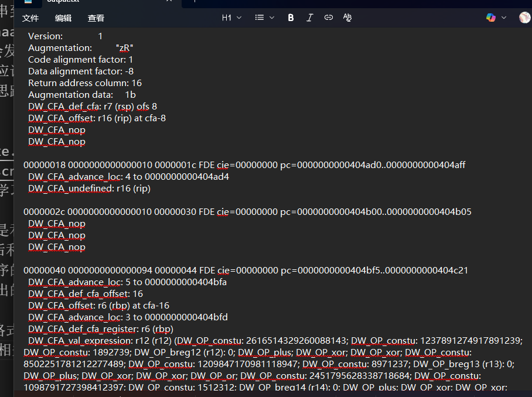Click 'DW_CFA_advance_loc: 3 to 0000000000404bfd' line
Screen dimensions: 532x397
(x=128, y=317)
